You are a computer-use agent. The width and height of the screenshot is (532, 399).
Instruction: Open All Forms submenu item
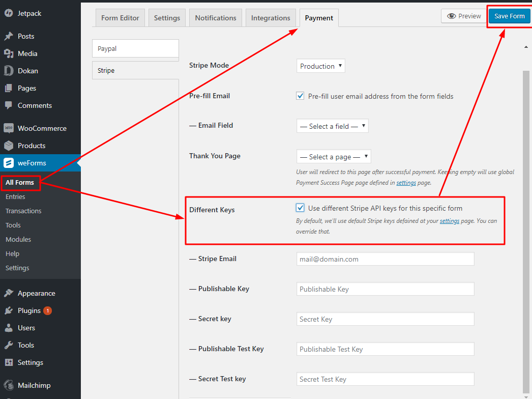(20, 182)
